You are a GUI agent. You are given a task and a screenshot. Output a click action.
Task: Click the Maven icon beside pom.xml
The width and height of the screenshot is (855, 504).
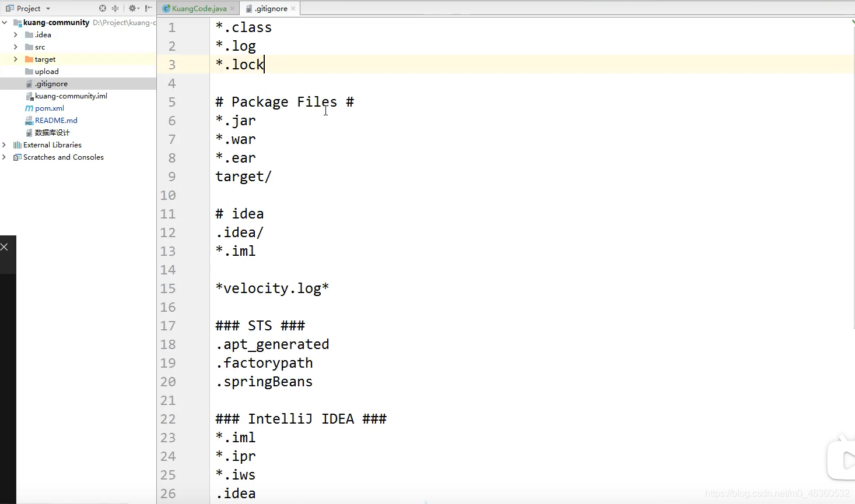[x=29, y=108]
